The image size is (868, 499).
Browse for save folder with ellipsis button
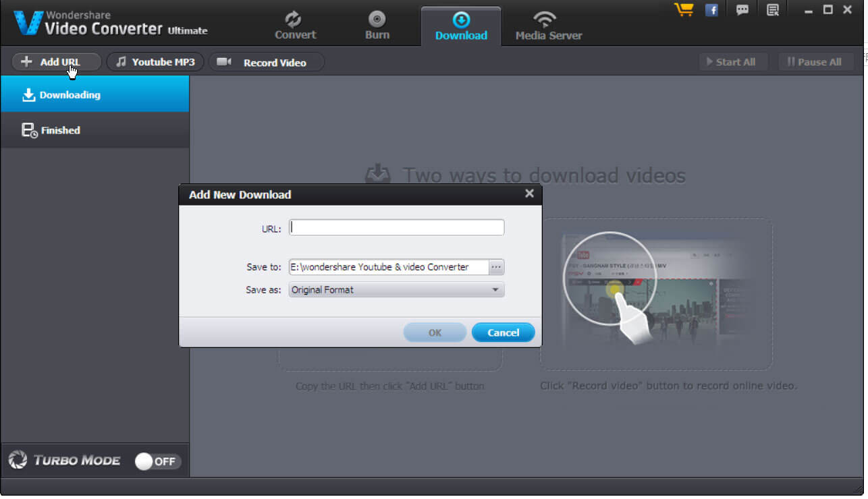tap(497, 267)
